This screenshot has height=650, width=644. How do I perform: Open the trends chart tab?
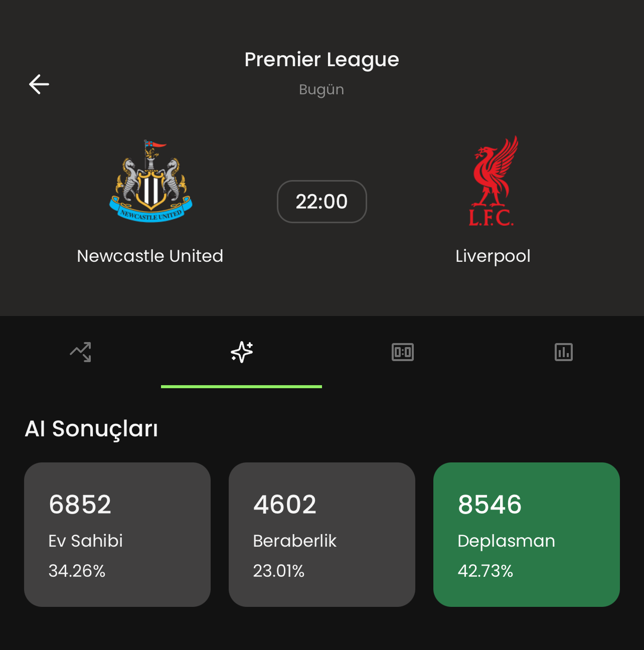pos(80,352)
